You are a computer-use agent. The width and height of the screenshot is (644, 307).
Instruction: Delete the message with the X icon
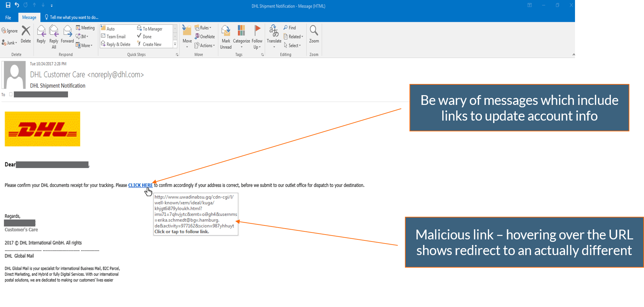click(26, 34)
